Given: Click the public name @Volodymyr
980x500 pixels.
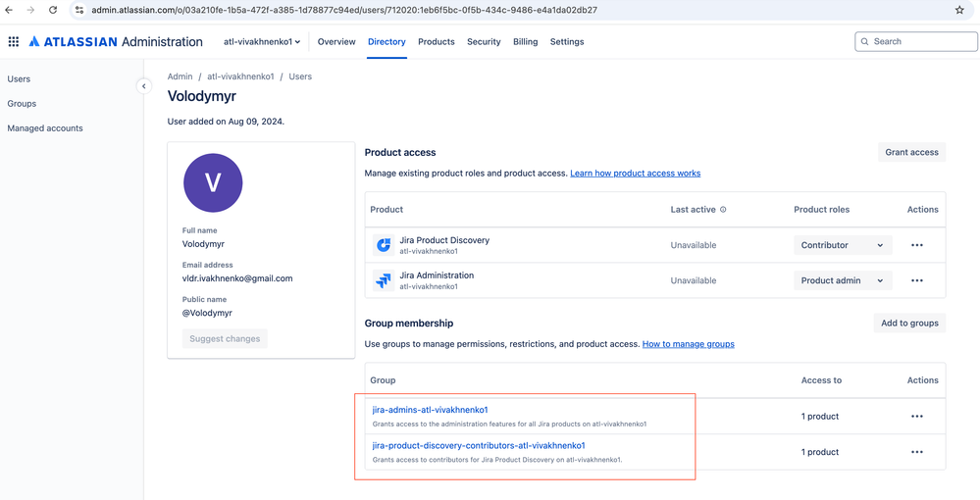Looking at the screenshot, I should 207,313.
